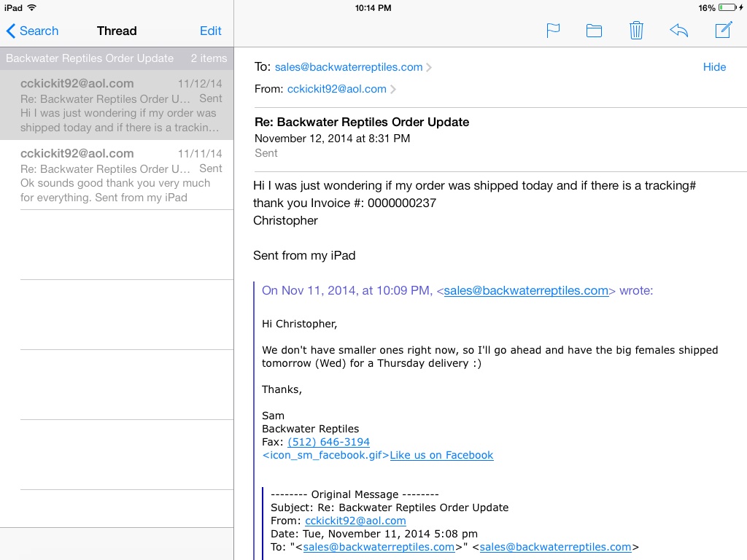Hide the message header details

[714, 67]
